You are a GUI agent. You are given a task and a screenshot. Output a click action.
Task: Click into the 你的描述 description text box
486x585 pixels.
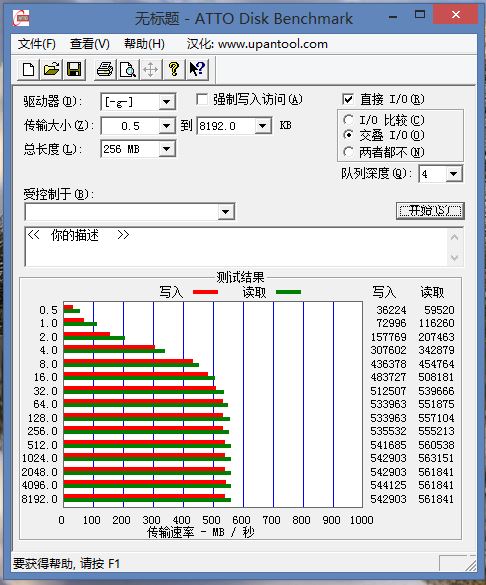point(236,246)
